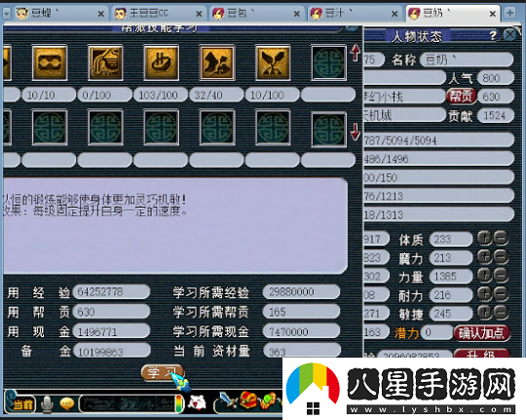This screenshot has height=420, width=526.
Task: Open dropdown arrow left of the tabs
Action: pyautogui.click(x=7, y=14)
